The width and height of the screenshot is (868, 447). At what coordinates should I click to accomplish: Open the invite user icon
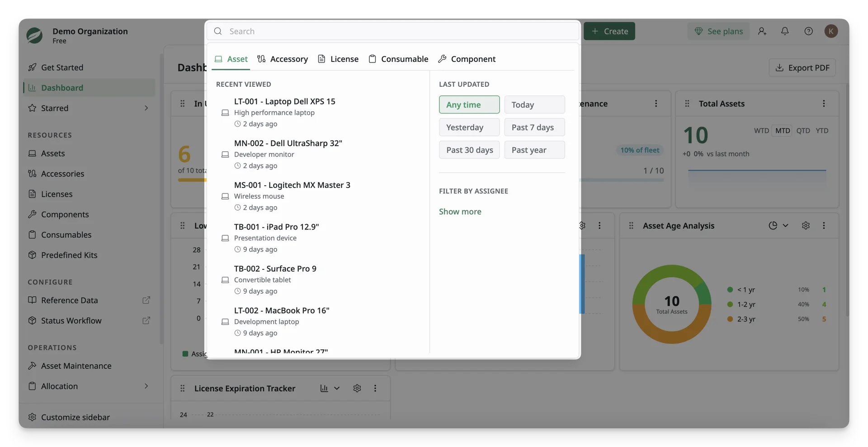point(762,31)
